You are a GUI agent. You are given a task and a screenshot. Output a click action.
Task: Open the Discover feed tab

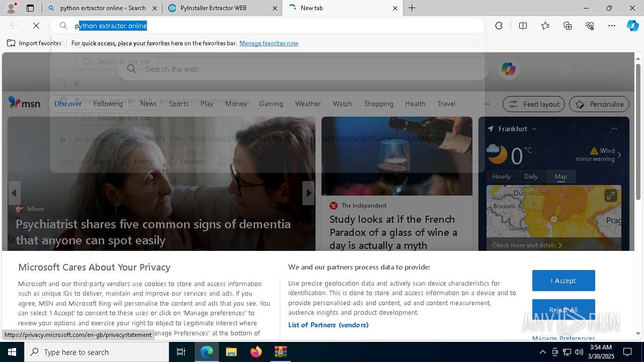(67, 104)
